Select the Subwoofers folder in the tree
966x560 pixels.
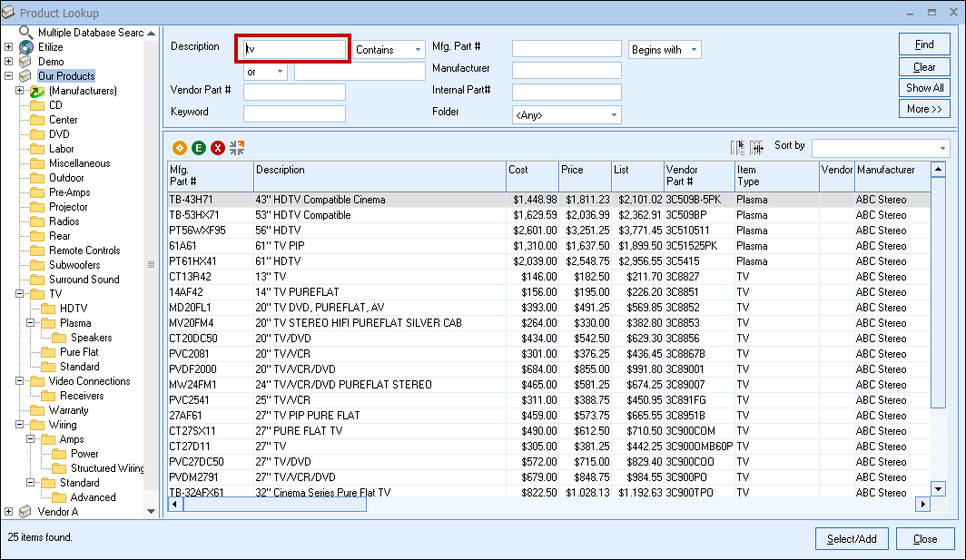(74, 265)
